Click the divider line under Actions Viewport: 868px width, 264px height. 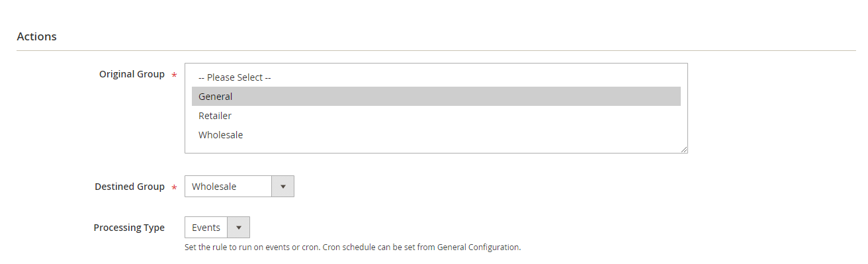pyautogui.click(x=436, y=50)
